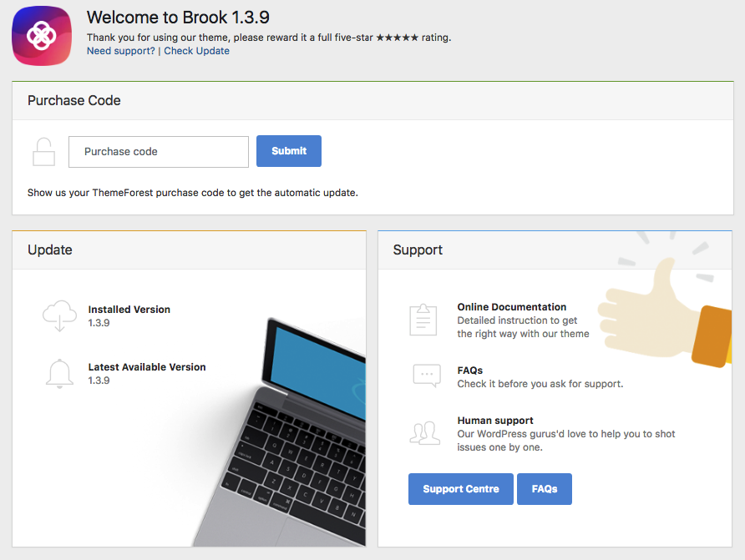Viewport: 745px width, 560px height.
Task: Click the Installed Version label
Action: (x=129, y=310)
